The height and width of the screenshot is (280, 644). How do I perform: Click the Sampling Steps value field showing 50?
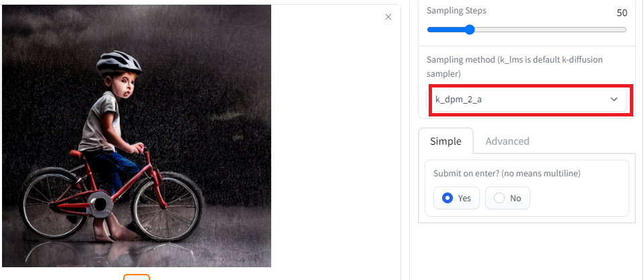pyautogui.click(x=622, y=13)
